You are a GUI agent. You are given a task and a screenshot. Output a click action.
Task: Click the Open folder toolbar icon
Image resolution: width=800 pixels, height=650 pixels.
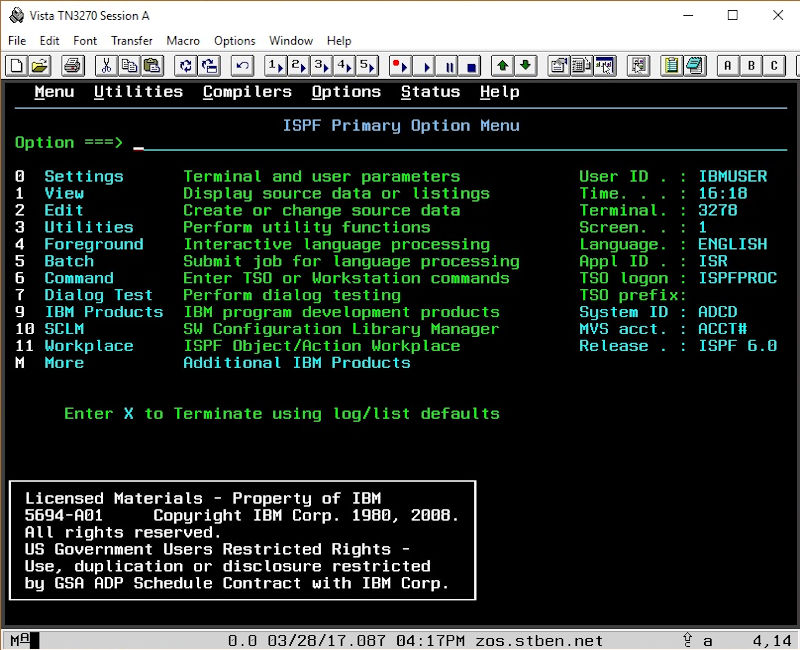39,66
